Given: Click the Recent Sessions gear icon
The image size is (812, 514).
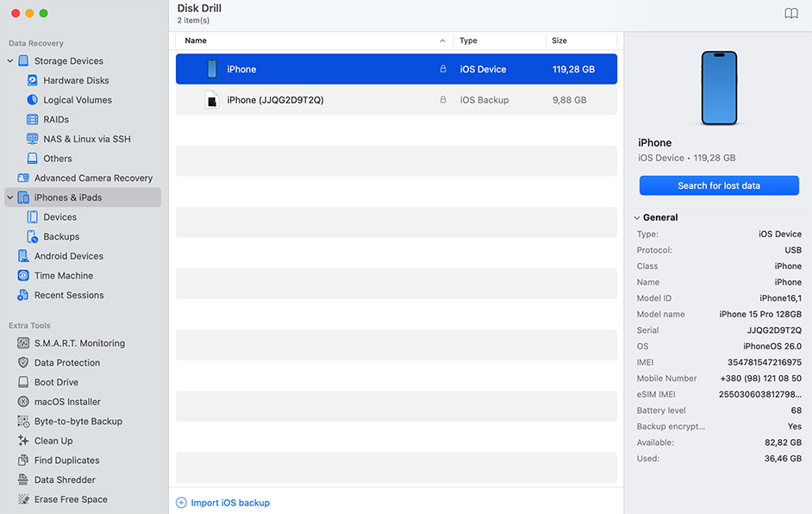Looking at the screenshot, I should [23, 295].
